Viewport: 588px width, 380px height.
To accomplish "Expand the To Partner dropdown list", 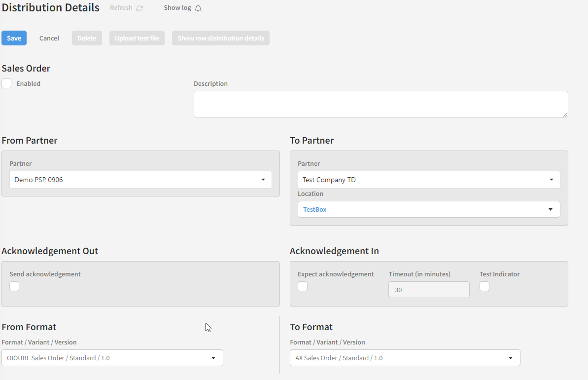I will (x=429, y=180).
